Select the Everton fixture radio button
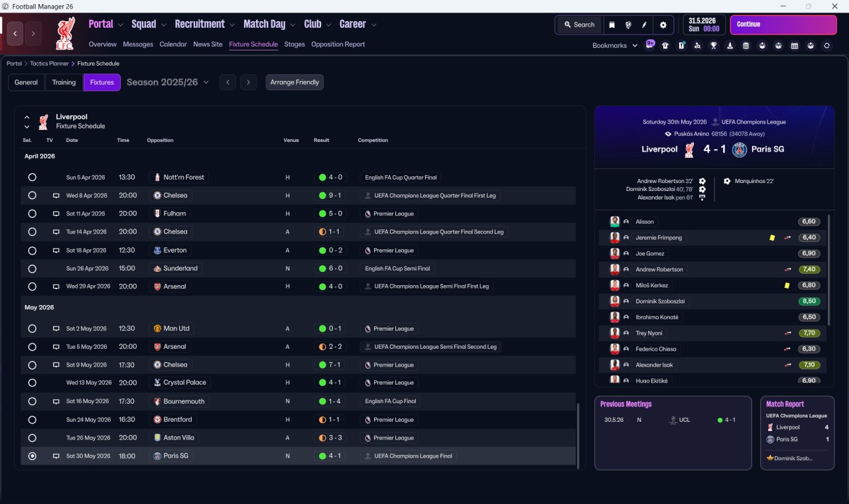The height and width of the screenshot is (504, 849). (32, 250)
